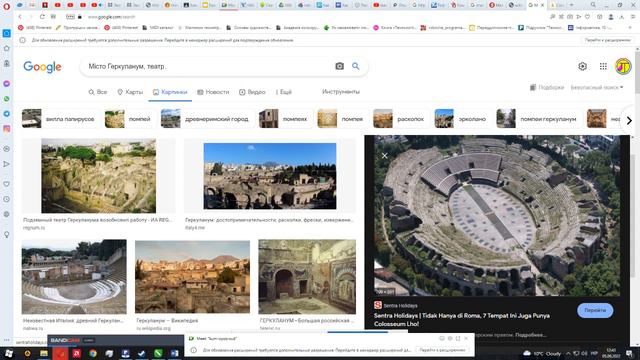Reload the page with the refresh icon
640x360 pixels.
[42, 17]
